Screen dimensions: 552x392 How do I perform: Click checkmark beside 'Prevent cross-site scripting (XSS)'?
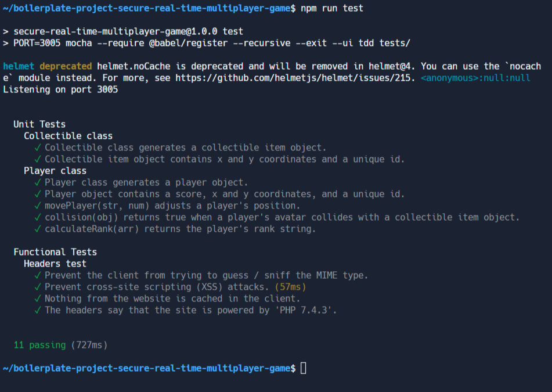point(38,287)
